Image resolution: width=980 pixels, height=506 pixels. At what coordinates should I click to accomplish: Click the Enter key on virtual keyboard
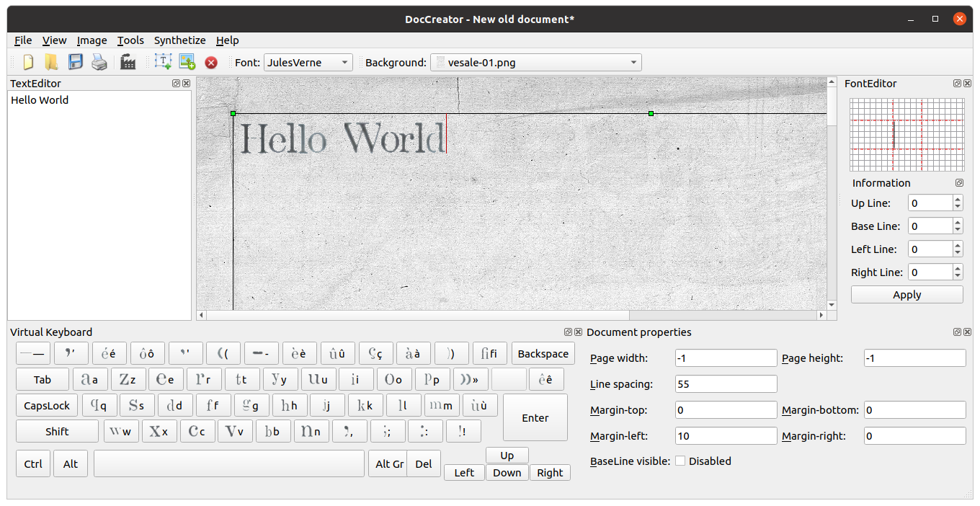tap(535, 418)
